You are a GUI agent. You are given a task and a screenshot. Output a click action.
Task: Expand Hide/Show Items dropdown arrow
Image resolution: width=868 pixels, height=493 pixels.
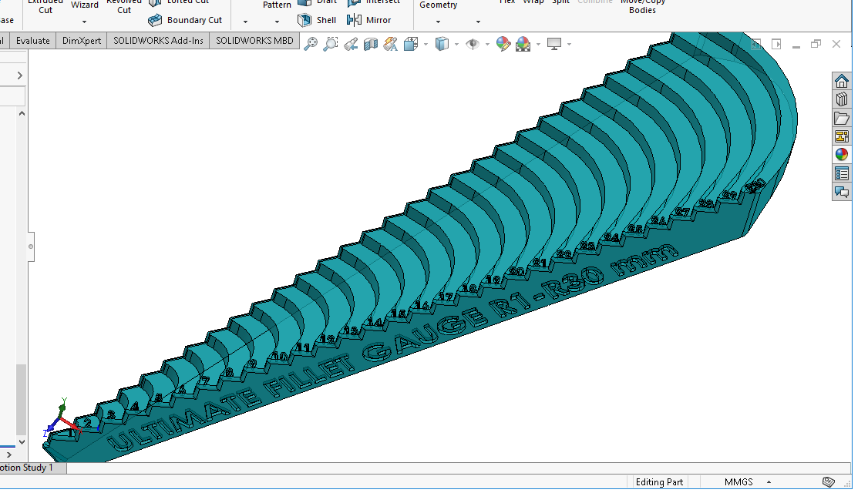pos(487,44)
